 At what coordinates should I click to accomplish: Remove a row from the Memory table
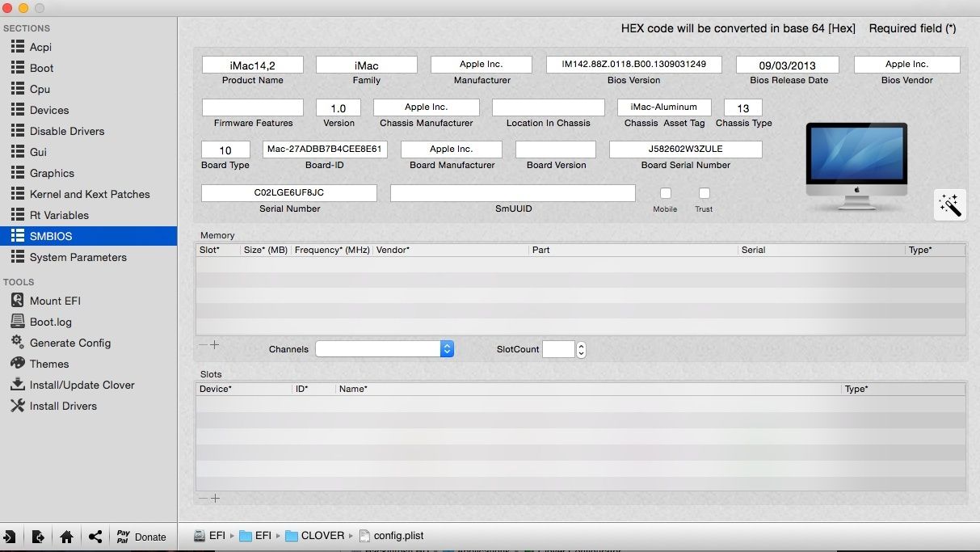[203, 345]
